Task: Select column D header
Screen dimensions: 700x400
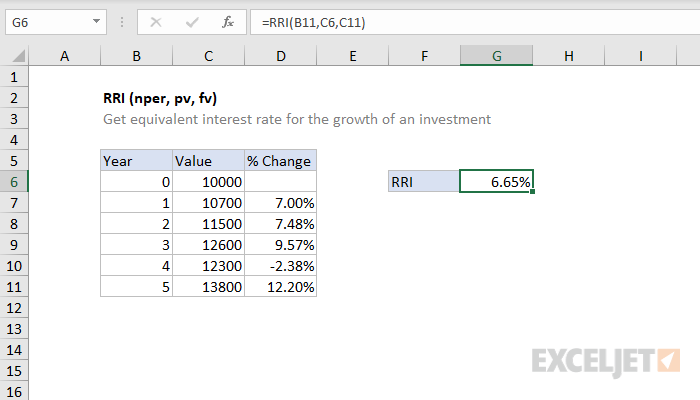Action: (280, 56)
